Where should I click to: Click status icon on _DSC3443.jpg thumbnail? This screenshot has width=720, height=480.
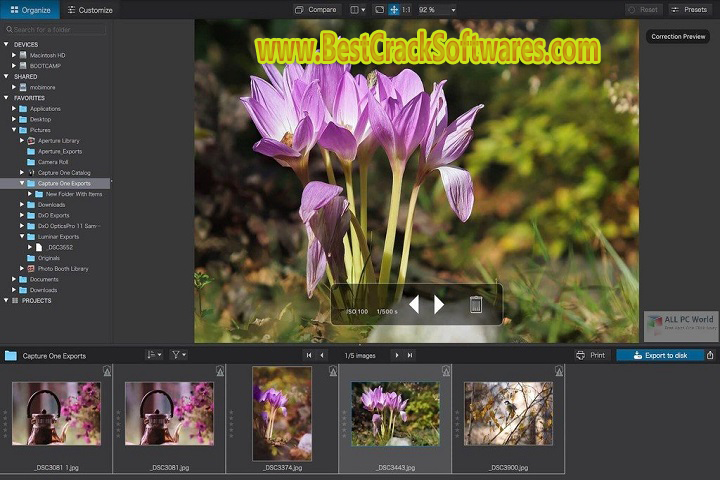[x=446, y=371]
